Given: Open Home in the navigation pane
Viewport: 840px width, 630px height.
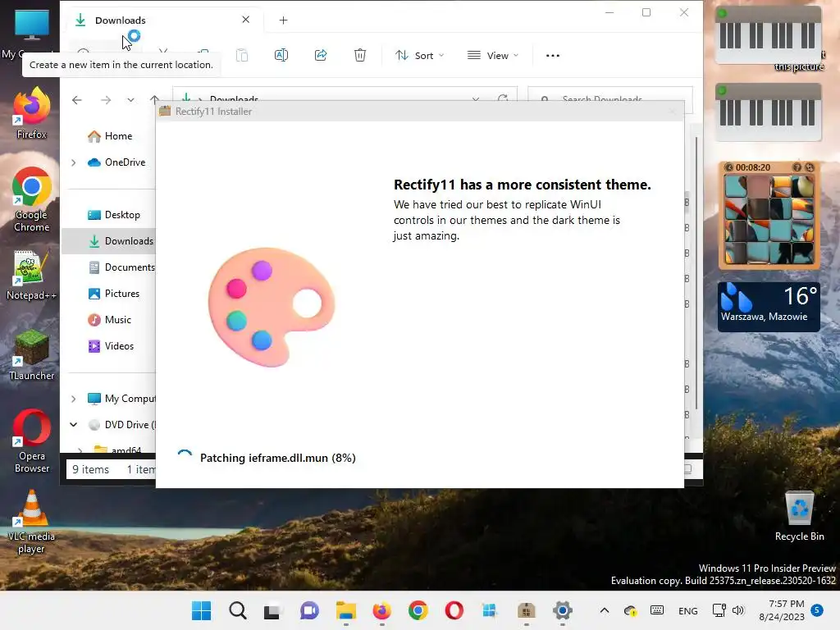Looking at the screenshot, I should [110, 136].
